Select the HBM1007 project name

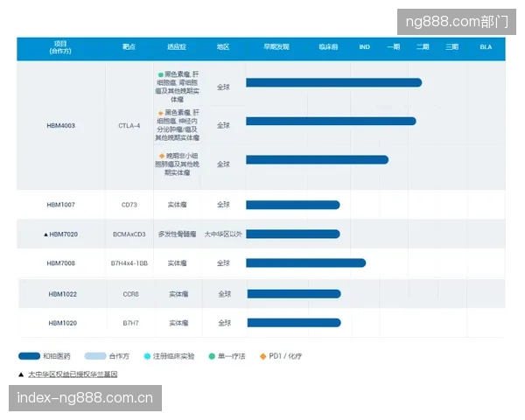(x=61, y=205)
